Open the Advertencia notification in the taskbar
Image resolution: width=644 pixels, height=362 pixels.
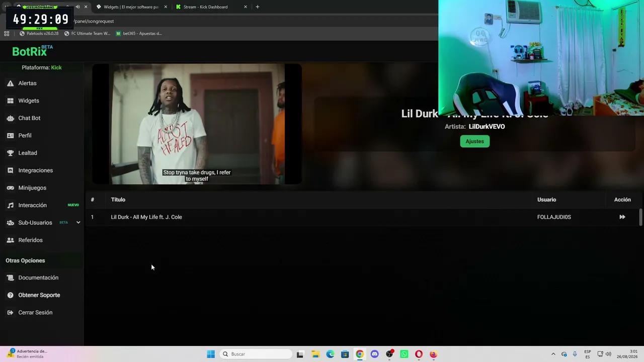pos(27,354)
